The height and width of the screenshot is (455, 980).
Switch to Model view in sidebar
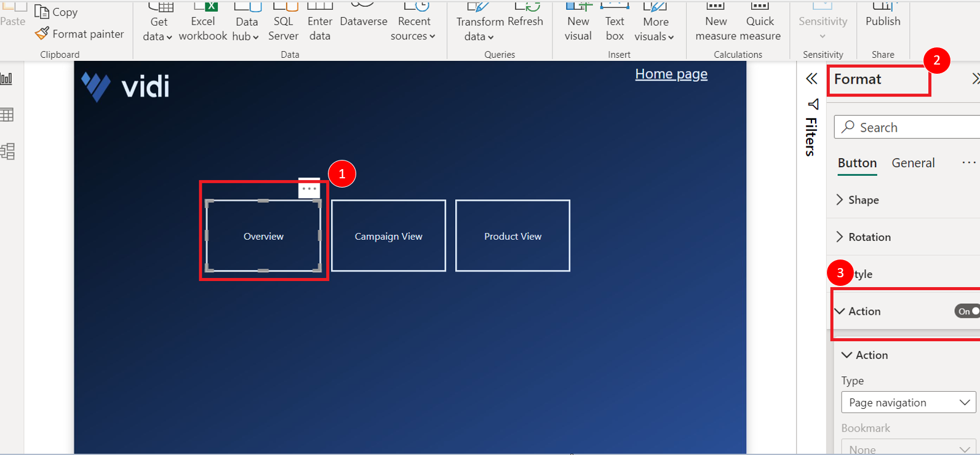[x=7, y=151]
